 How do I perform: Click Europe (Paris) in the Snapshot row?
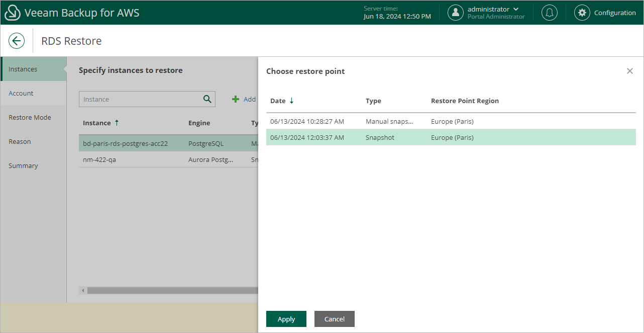[x=452, y=137]
